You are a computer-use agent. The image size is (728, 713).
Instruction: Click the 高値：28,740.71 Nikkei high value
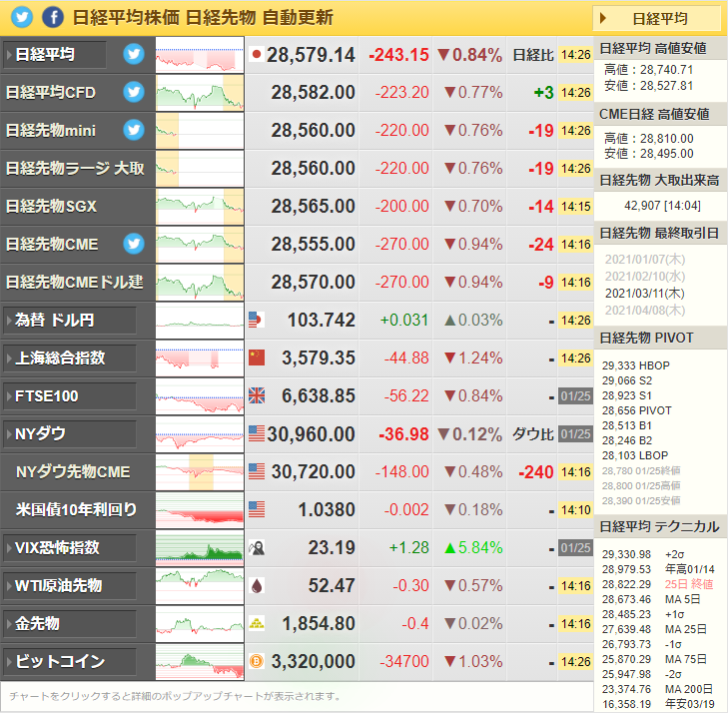pos(648,70)
